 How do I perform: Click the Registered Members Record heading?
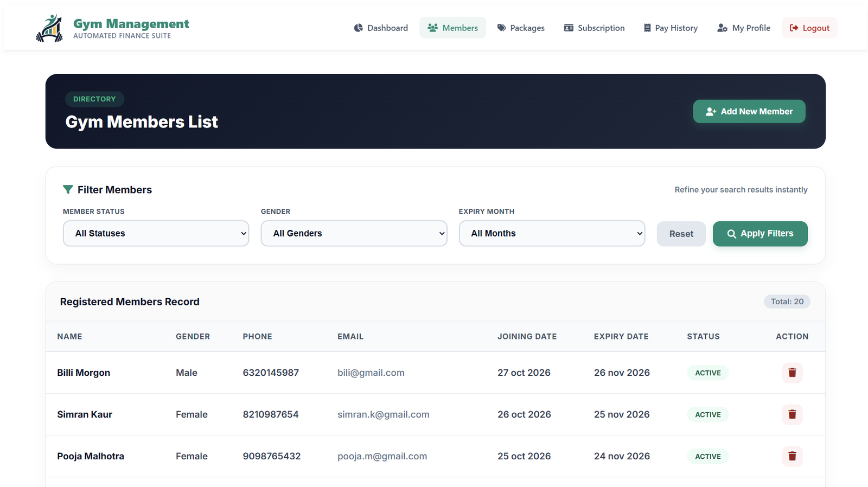(130, 302)
